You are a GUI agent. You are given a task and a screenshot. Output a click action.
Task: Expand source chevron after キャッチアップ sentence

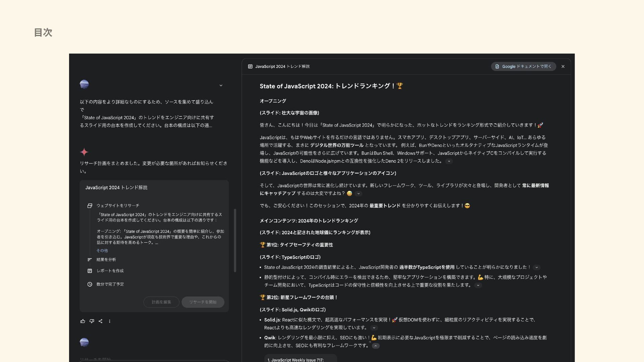(358, 193)
